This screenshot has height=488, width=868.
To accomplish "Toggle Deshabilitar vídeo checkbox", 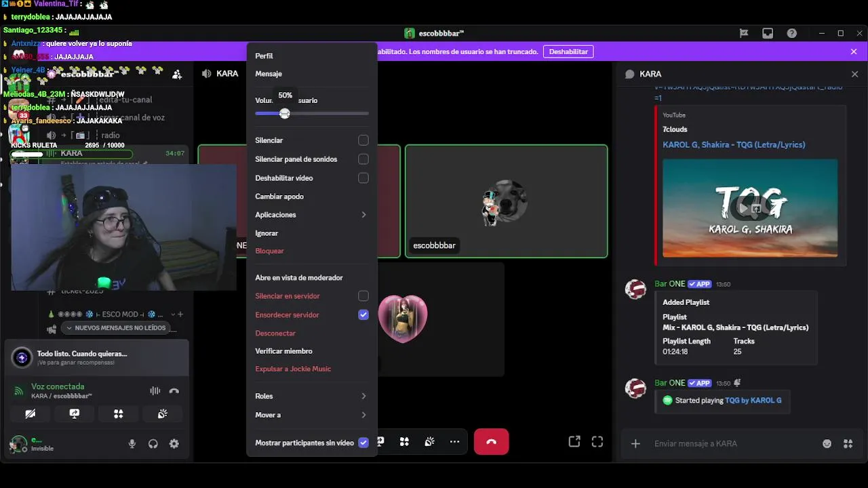I will pos(363,178).
